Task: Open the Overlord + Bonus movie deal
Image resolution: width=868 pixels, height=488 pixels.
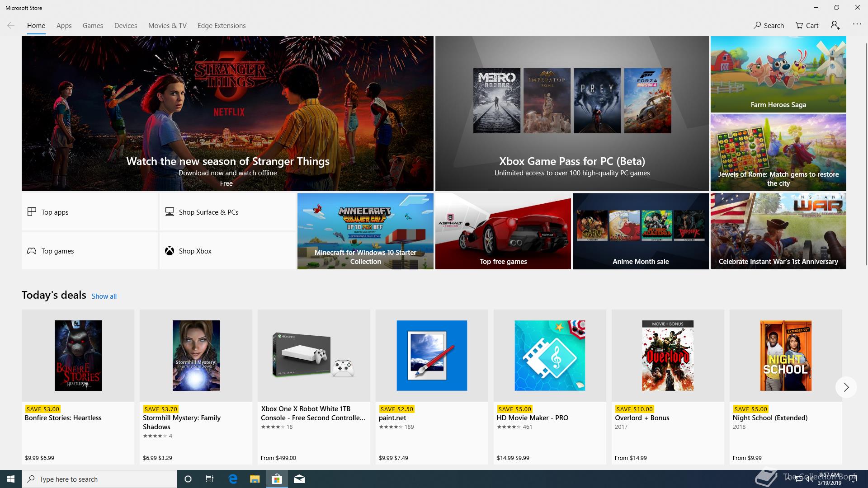Action: click(x=668, y=387)
